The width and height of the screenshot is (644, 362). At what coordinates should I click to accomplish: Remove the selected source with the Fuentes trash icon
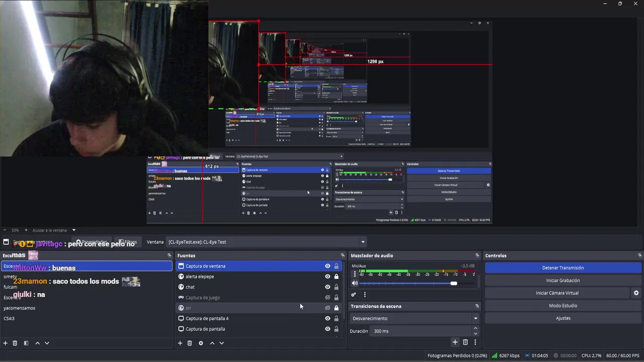point(190,343)
